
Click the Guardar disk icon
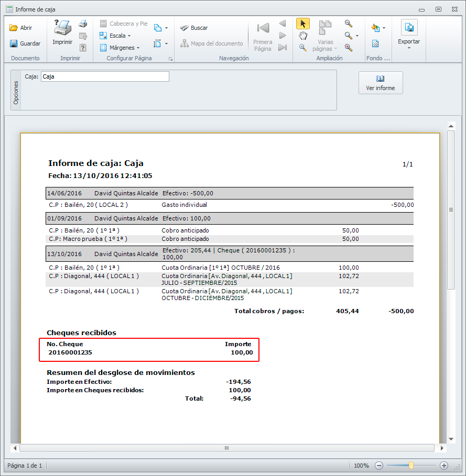pos(14,43)
